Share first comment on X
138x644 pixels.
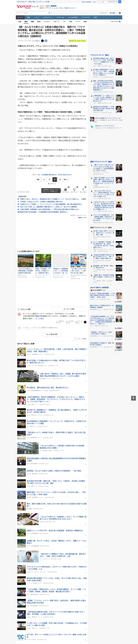tap(85, 322)
